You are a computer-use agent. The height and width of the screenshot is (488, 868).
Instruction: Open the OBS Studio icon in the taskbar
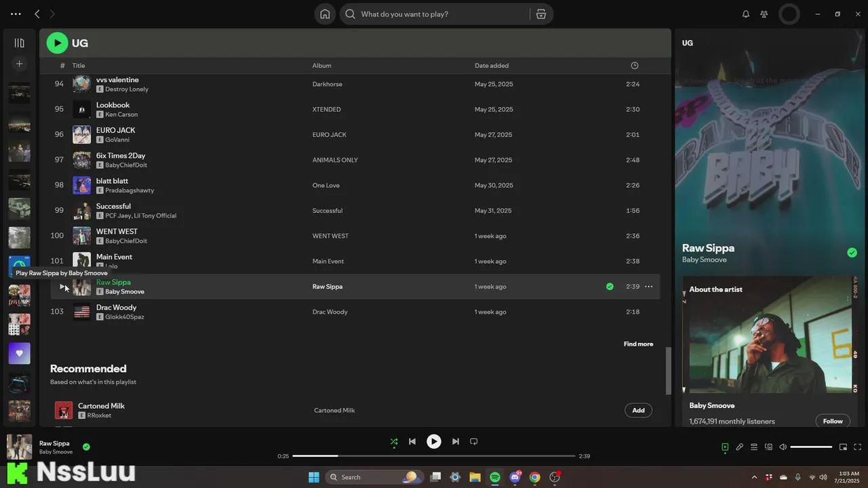(x=555, y=477)
